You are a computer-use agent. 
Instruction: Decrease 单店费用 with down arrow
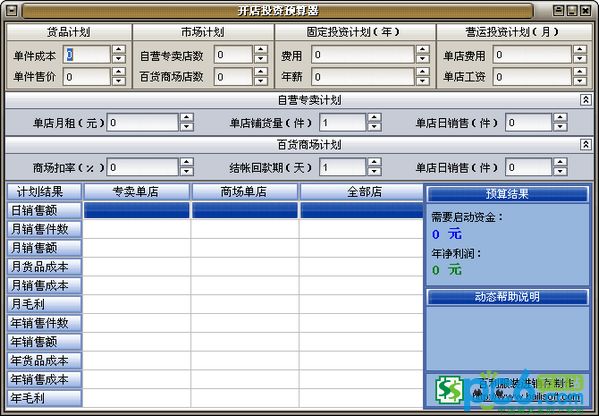[x=580, y=59]
